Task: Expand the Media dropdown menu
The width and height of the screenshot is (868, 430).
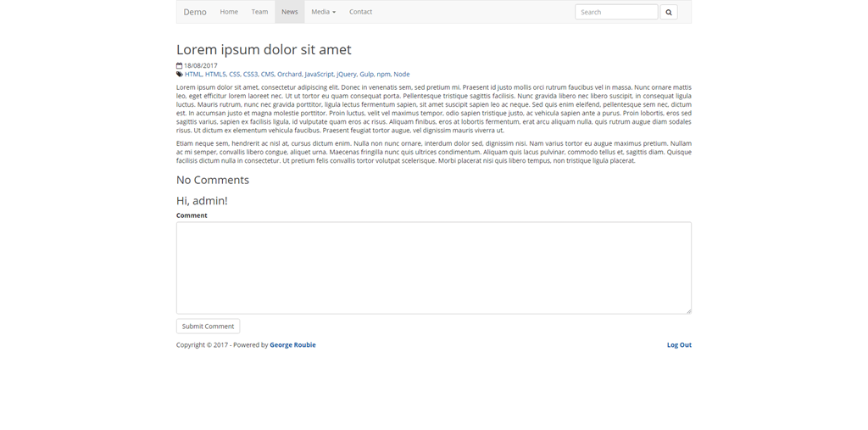Action: pyautogui.click(x=323, y=12)
